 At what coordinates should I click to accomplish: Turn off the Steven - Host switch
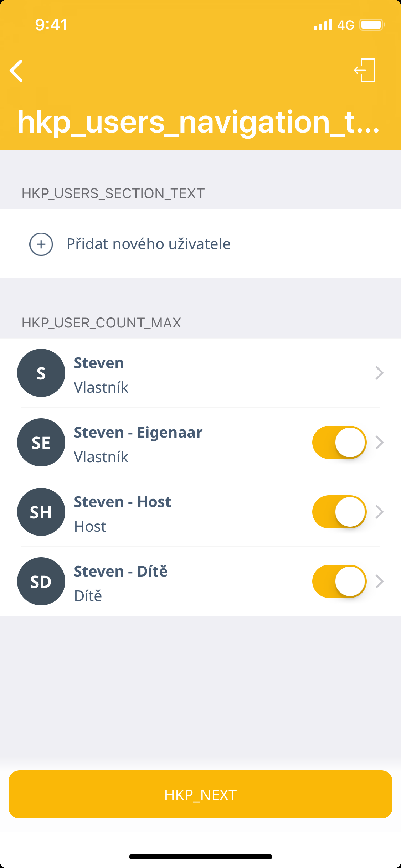(339, 512)
